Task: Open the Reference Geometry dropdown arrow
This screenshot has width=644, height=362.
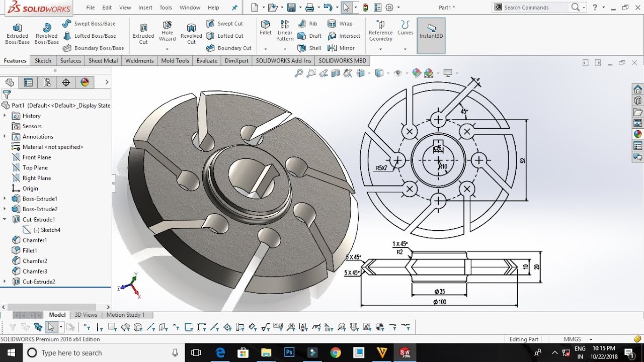Action: coord(380,49)
